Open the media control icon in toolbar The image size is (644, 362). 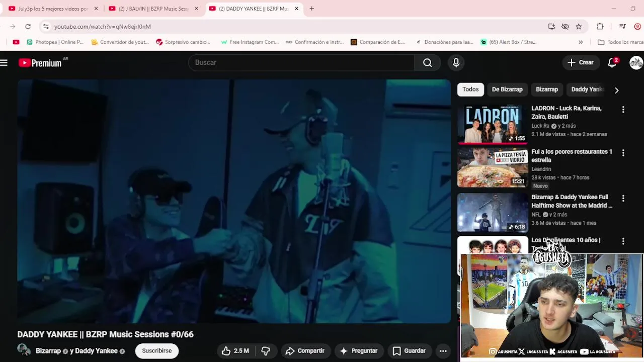click(x=622, y=27)
